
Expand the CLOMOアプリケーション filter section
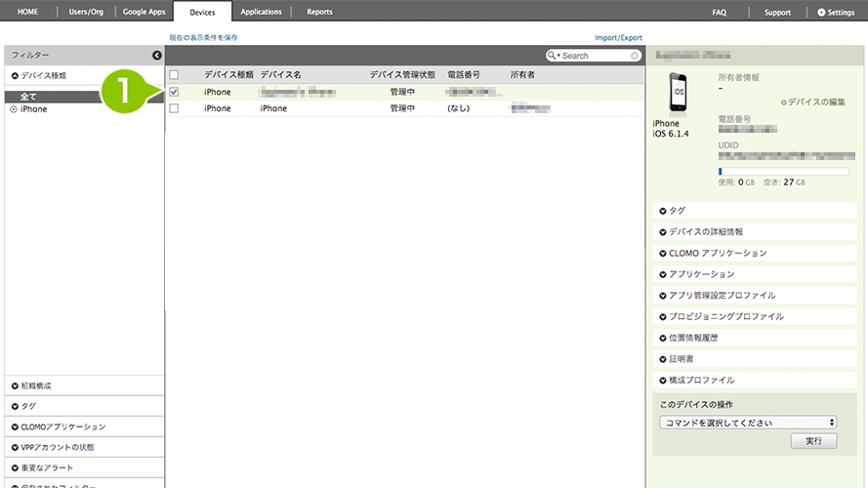[84, 427]
